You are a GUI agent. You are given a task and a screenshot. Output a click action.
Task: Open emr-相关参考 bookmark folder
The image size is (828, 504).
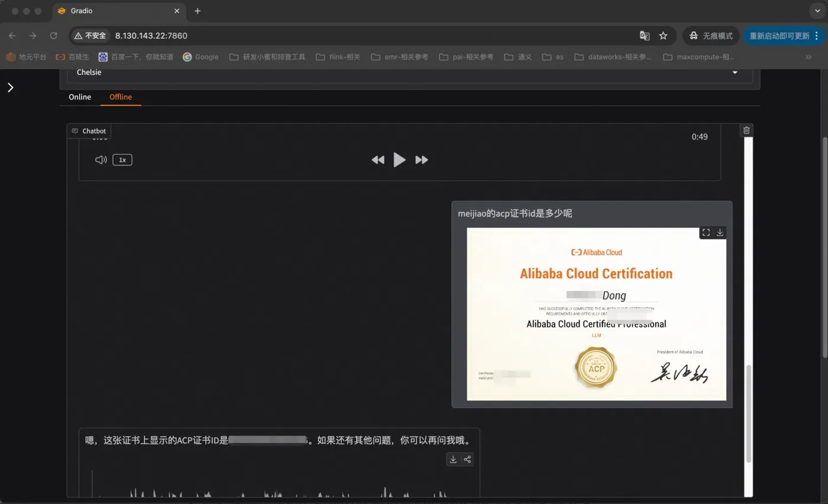click(x=399, y=57)
